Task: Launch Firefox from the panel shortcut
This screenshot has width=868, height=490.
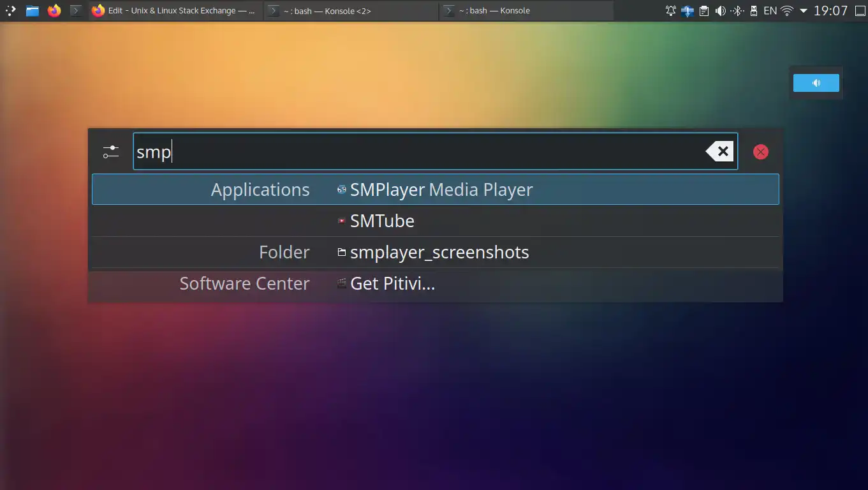Action: point(54,11)
